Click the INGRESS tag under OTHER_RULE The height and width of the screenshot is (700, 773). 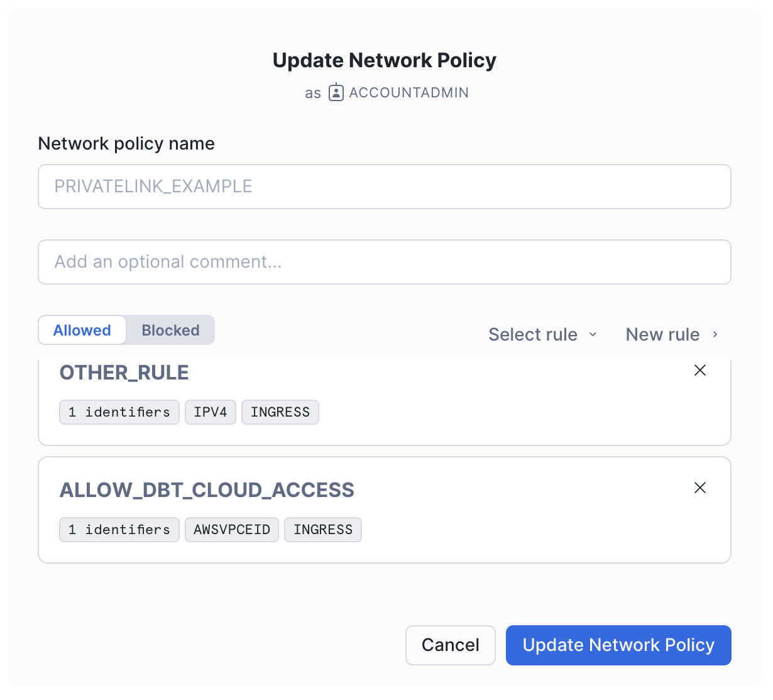tap(280, 412)
